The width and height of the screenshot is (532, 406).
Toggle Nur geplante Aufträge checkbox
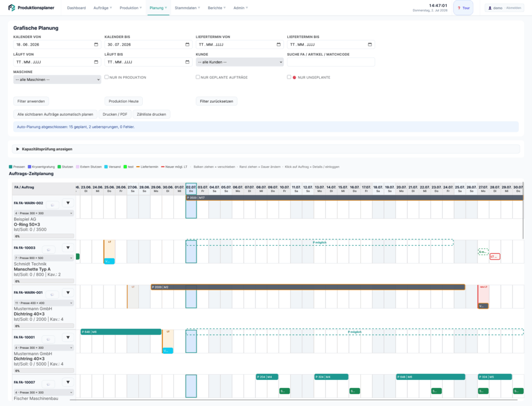(x=198, y=77)
